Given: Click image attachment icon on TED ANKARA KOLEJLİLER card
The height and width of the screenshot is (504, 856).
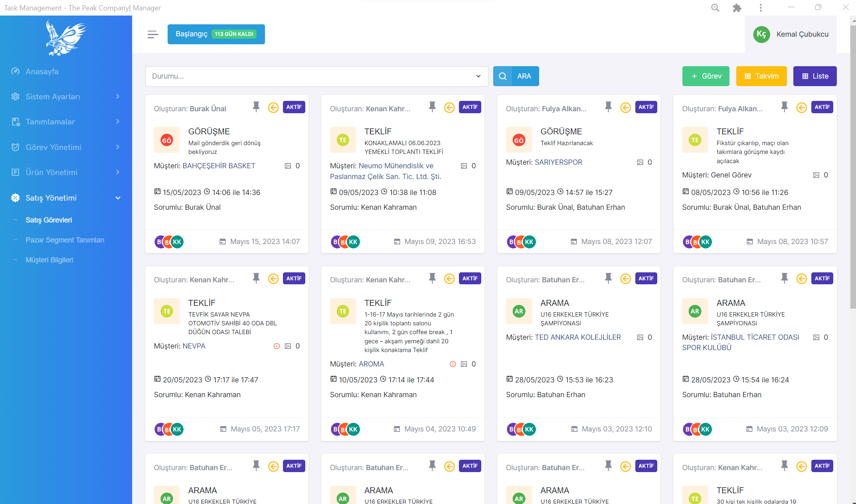Looking at the screenshot, I should 640,337.
